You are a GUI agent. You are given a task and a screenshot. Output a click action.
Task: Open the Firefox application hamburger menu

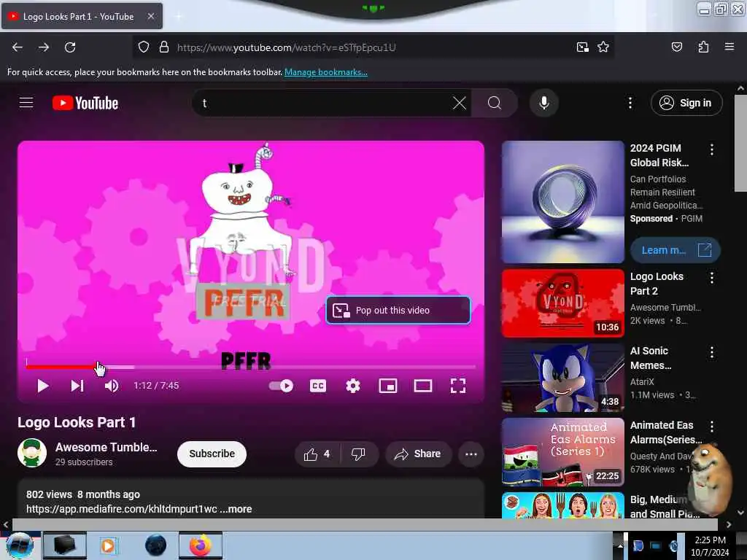(x=729, y=47)
